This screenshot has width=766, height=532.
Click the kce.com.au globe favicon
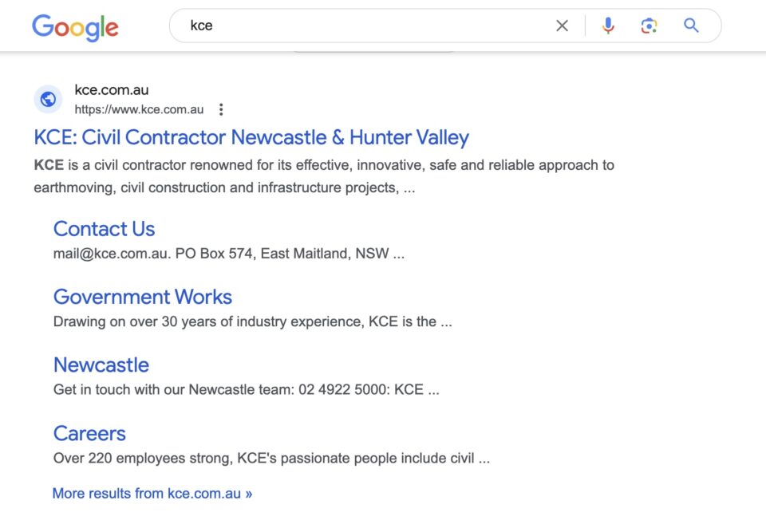click(47, 99)
